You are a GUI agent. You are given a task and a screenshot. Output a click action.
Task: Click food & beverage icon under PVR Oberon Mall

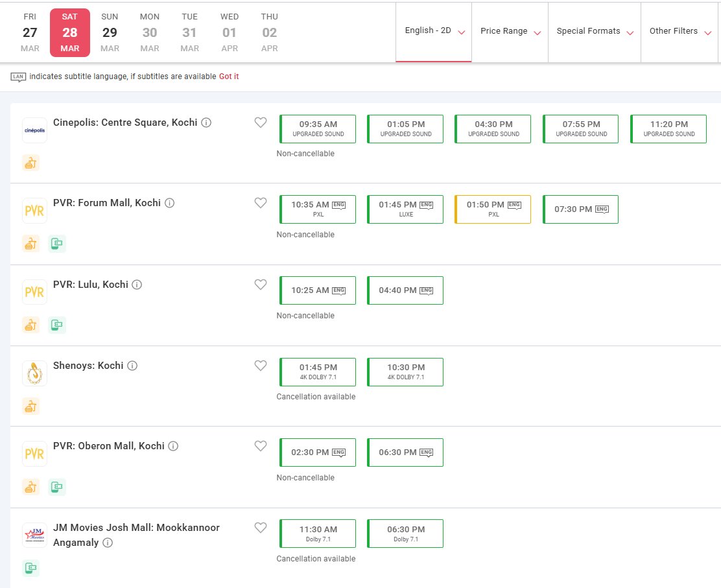(31, 487)
